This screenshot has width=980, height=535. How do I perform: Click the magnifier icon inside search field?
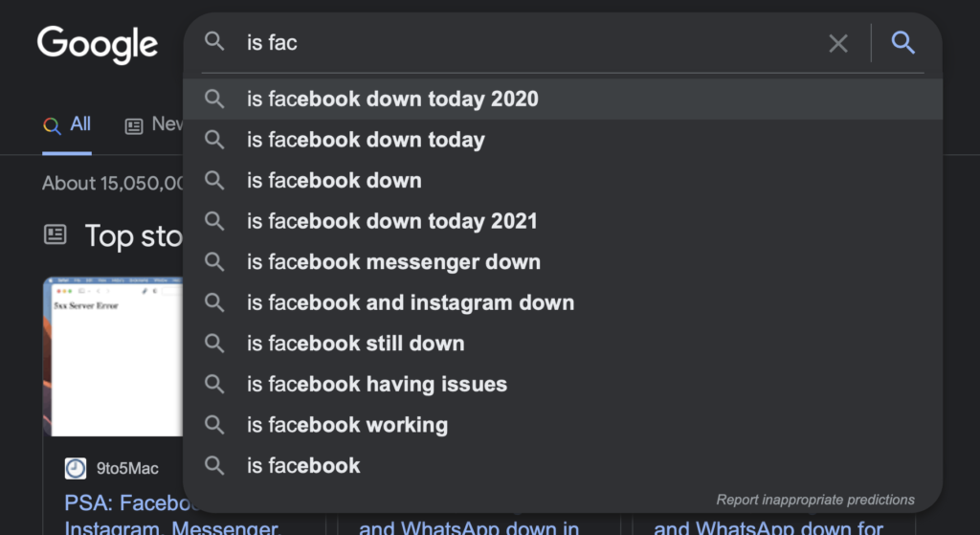[x=215, y=42]
